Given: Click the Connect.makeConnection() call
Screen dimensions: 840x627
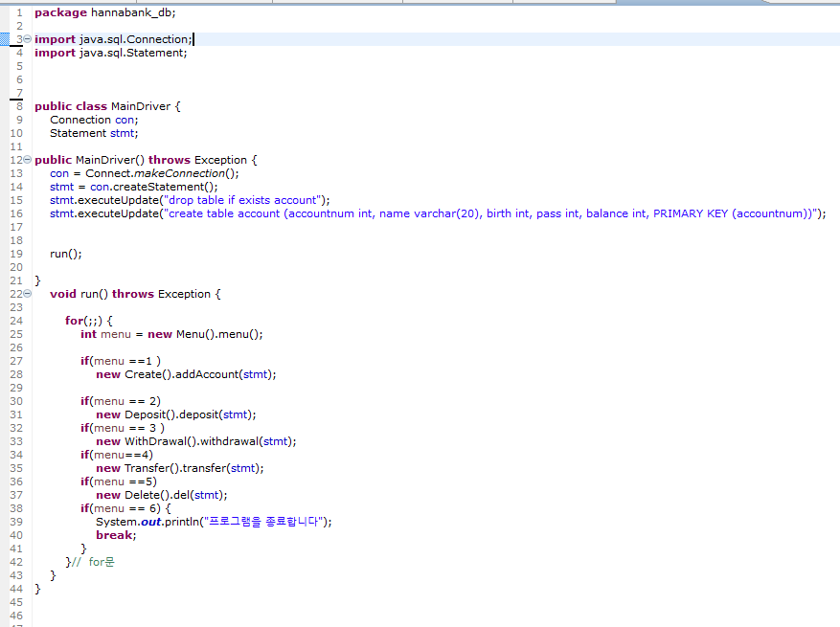Looking at the screenshot, I should coord(162,173).
